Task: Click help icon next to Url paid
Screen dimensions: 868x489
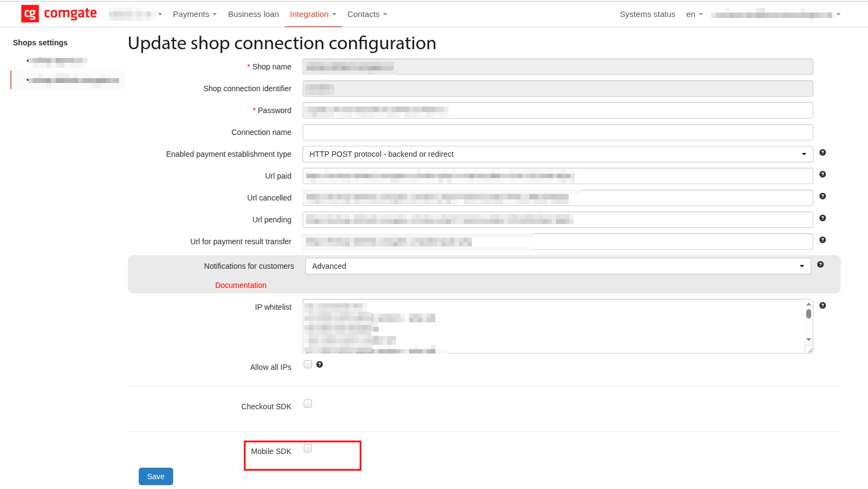Action: coord(822,174)
